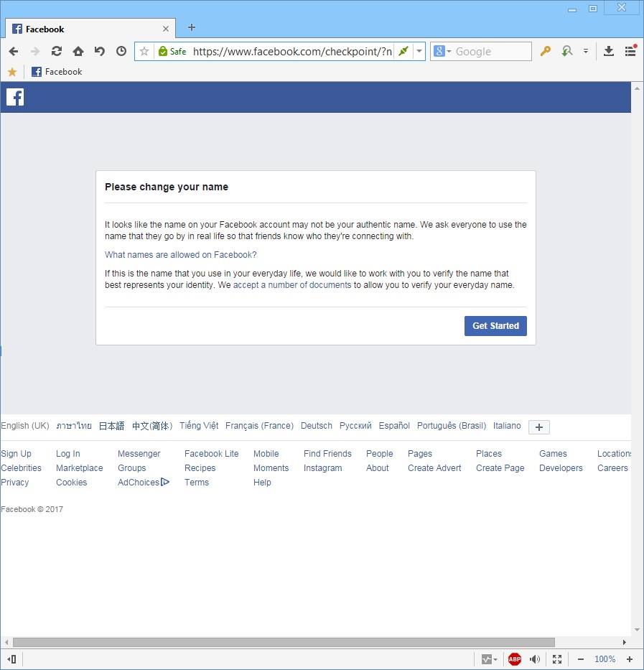Click the bookmarks bar star icon
Screen dimensions: 644x670
(x=12, y=72)
